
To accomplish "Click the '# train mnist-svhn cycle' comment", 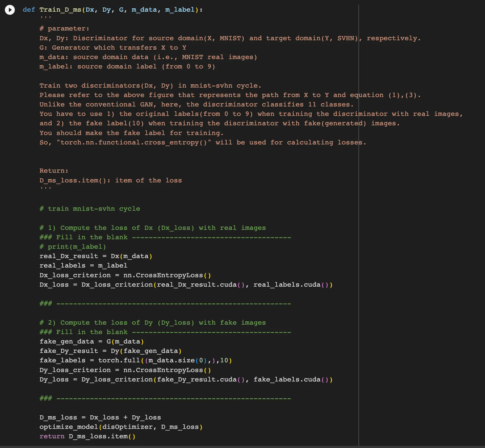I will tap(90, 209).
